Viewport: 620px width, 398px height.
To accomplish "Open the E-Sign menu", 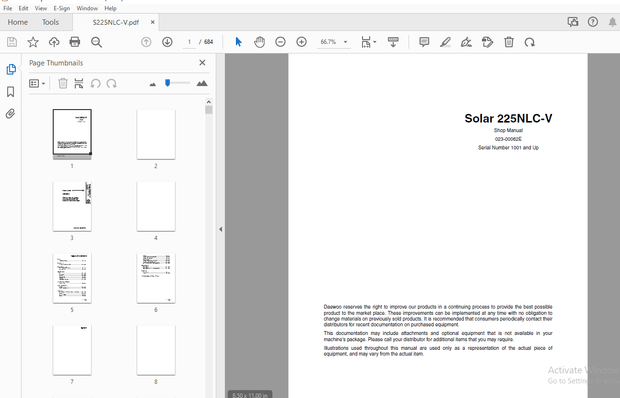I will click(62, 8).
